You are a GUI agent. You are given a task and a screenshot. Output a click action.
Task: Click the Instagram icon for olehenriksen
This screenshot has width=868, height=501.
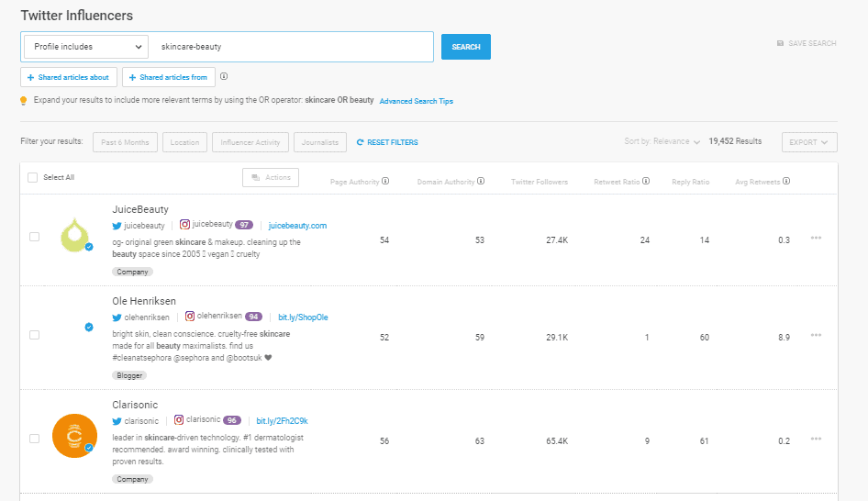click(x=190, y=316)
